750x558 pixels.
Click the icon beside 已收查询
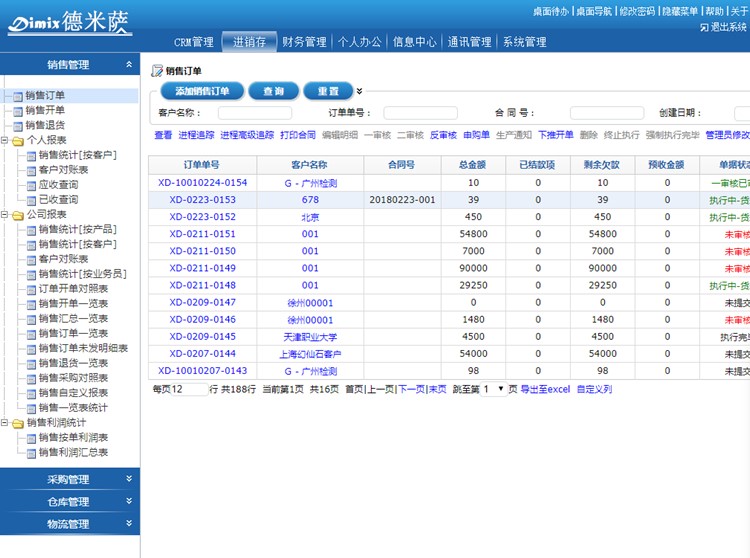[31, 200]
